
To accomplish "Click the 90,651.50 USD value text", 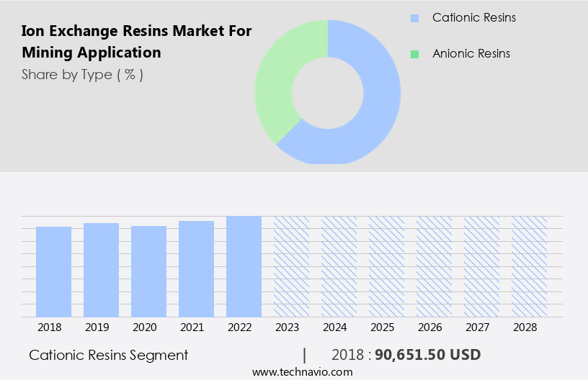I will [427, 355].
